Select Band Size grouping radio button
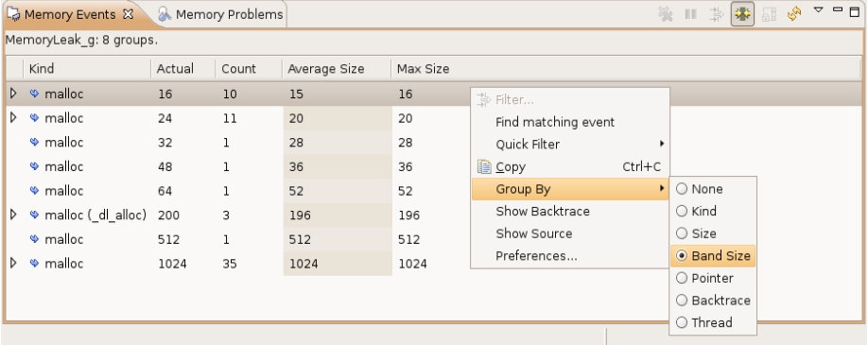The width and height of the screenshot is (868, 345). tap(682, 255)
